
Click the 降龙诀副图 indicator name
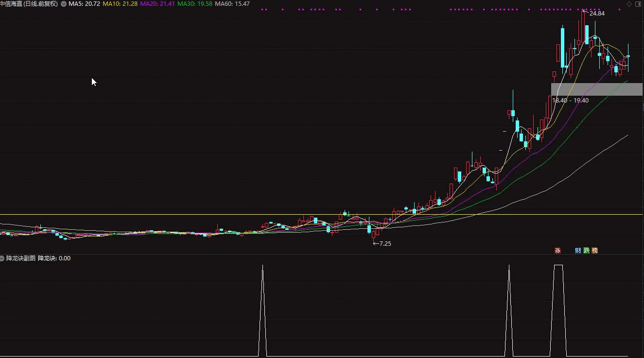point(21,258)
